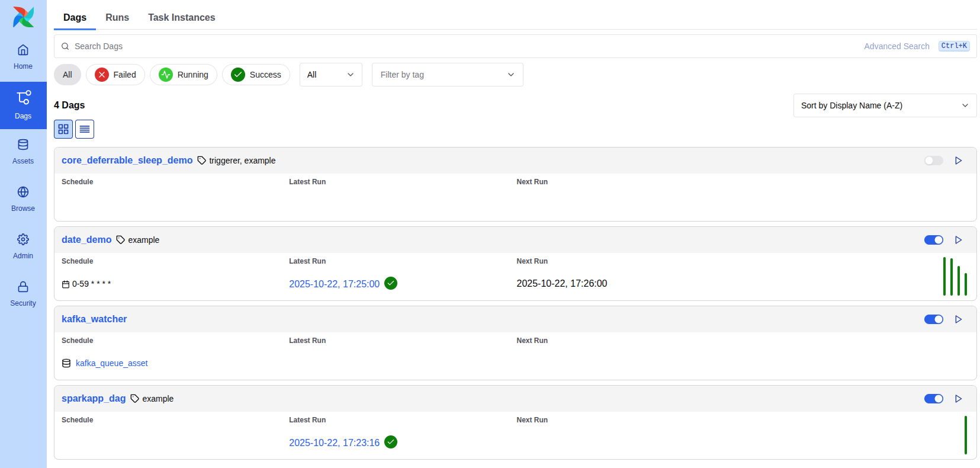The image size is (980, 468).
Task: Open the Admin gear menu
Action: point(23,246)
